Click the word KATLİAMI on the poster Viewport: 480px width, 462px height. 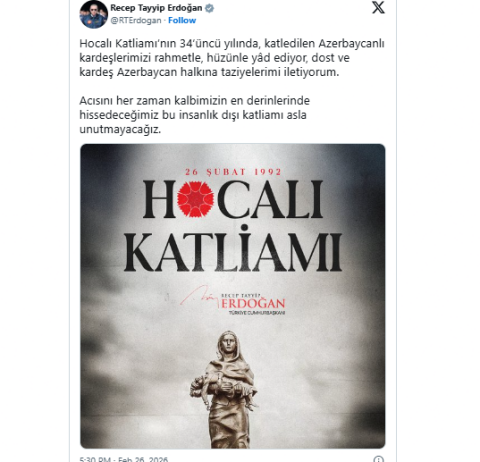233,248
